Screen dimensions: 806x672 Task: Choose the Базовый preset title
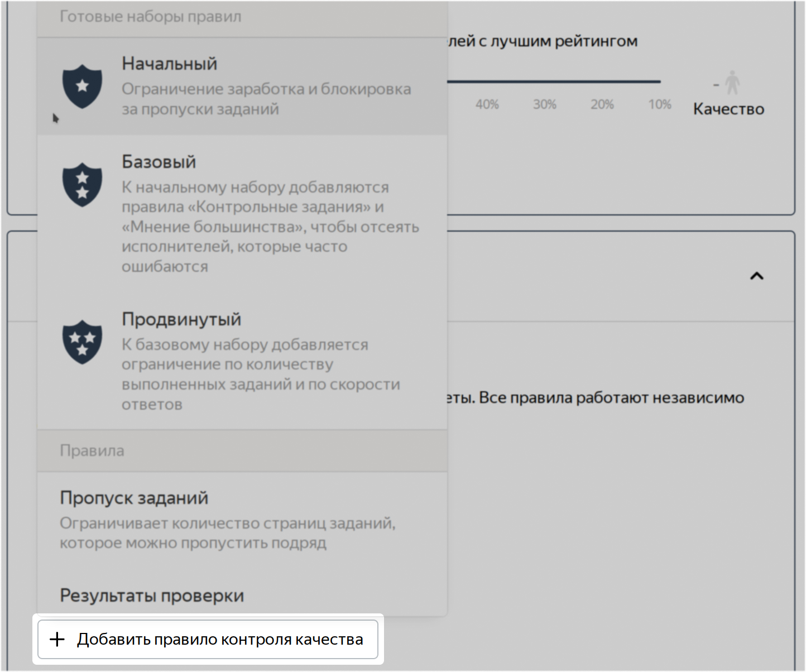[x=159, y=162]
